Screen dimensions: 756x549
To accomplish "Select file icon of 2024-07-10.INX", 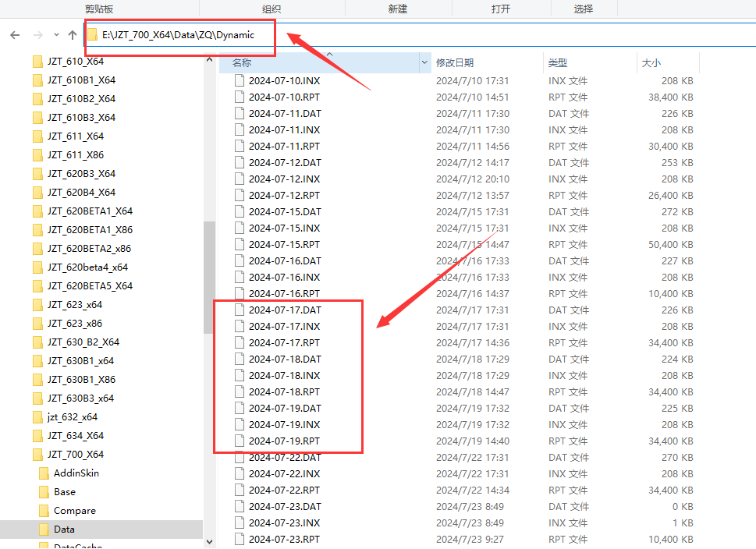I will pyautogui.click(x=240, y=80).
